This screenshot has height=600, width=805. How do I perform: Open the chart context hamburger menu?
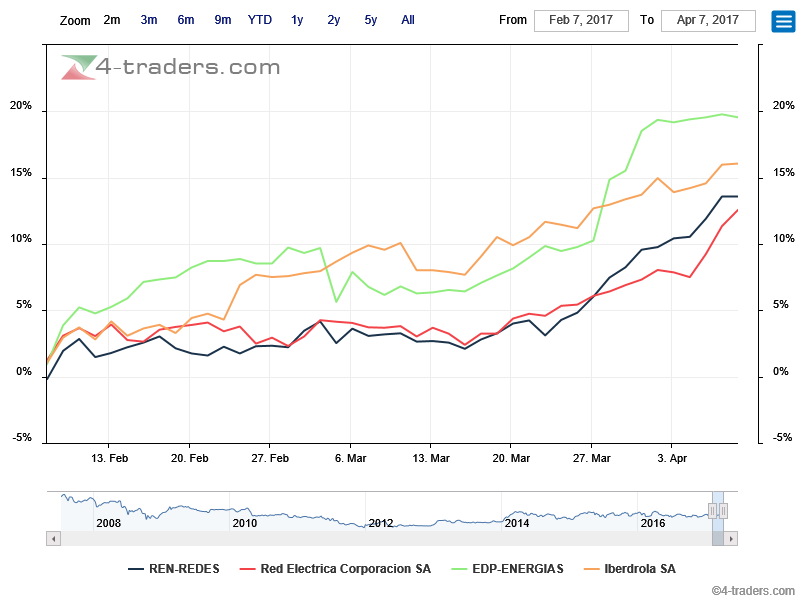tap(783, 21)
